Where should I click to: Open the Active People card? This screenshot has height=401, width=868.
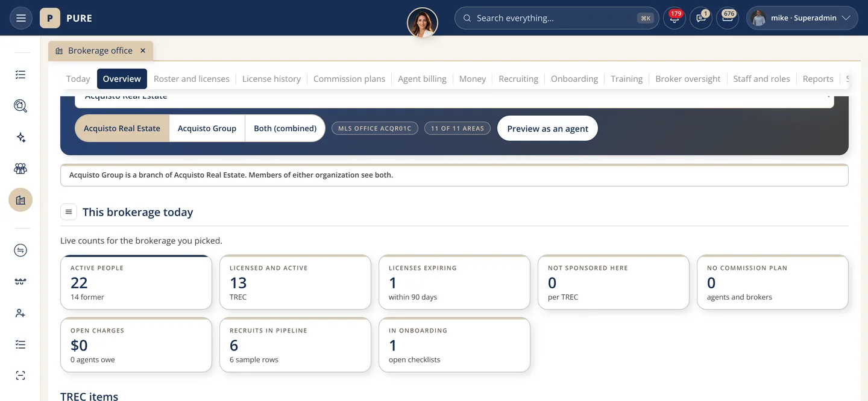136,282
